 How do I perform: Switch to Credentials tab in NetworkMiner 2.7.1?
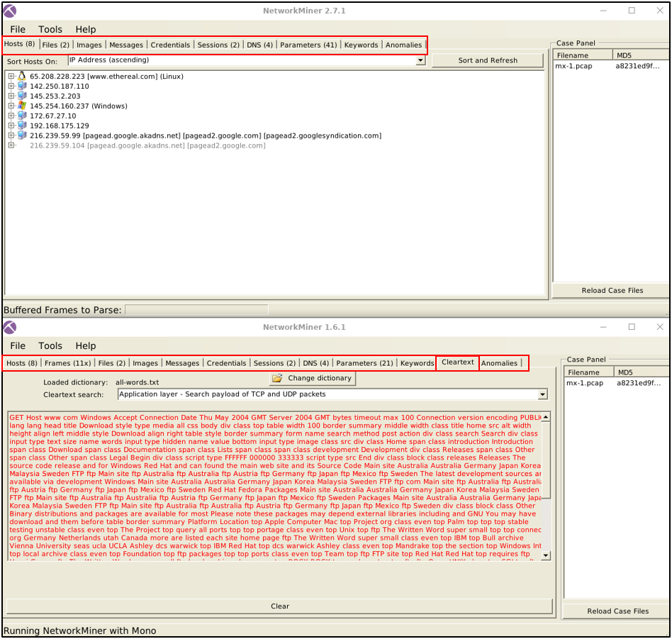pyautogui.click(x=170, y=45)
